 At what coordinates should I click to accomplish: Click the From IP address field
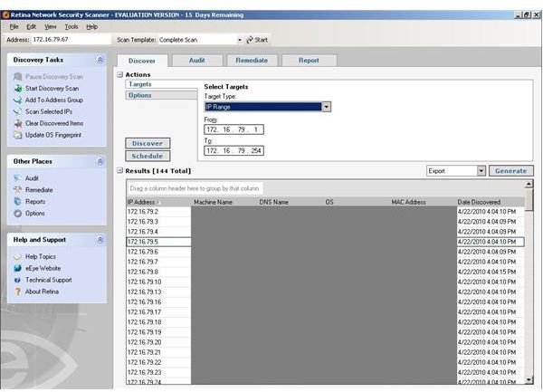coord(233,129)
